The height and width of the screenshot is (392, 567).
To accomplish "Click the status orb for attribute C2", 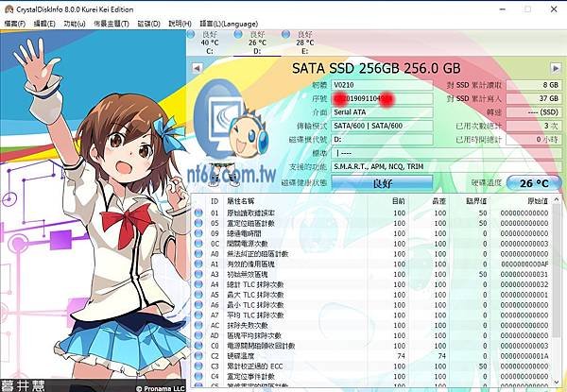I will 198,356.
